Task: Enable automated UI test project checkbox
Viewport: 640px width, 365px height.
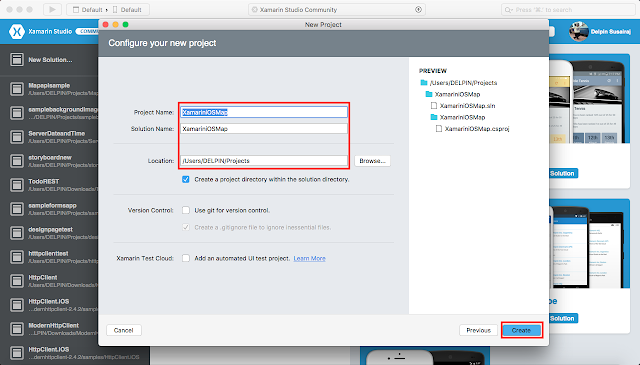Action: 186,258
